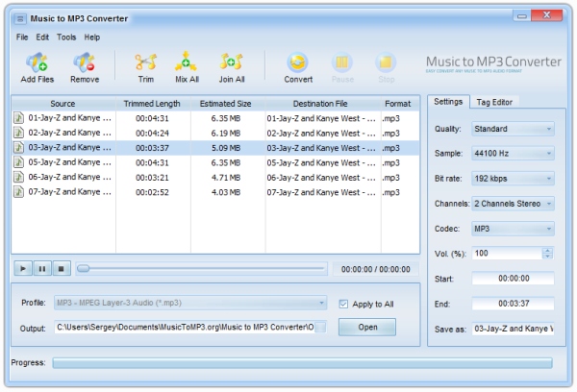This screenshot has width=577, height=392.
Task: Sort by the Trimmed Length column header
Action: coord(153,104)
